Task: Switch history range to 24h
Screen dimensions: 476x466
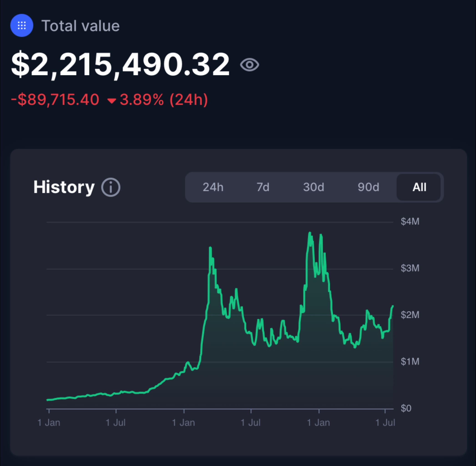Action: 213,187
